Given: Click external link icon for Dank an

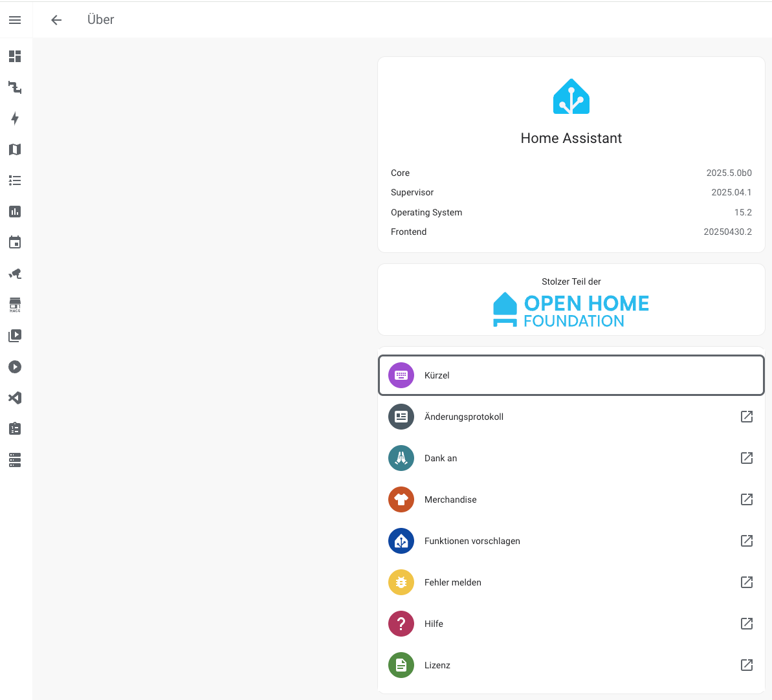Looking at the screenshot, I should coord(746,458).
